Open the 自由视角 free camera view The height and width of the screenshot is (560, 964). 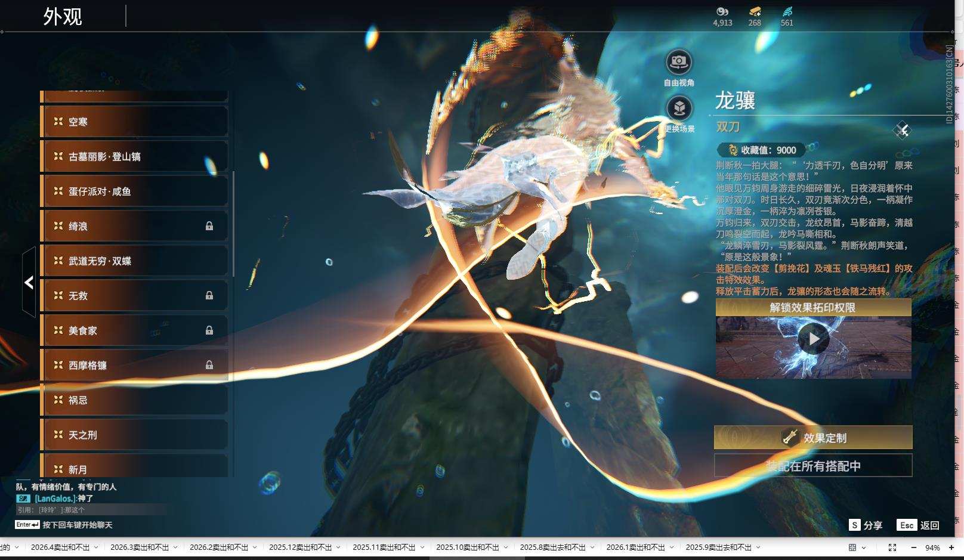pyautogui.click(x=679, y=61)
